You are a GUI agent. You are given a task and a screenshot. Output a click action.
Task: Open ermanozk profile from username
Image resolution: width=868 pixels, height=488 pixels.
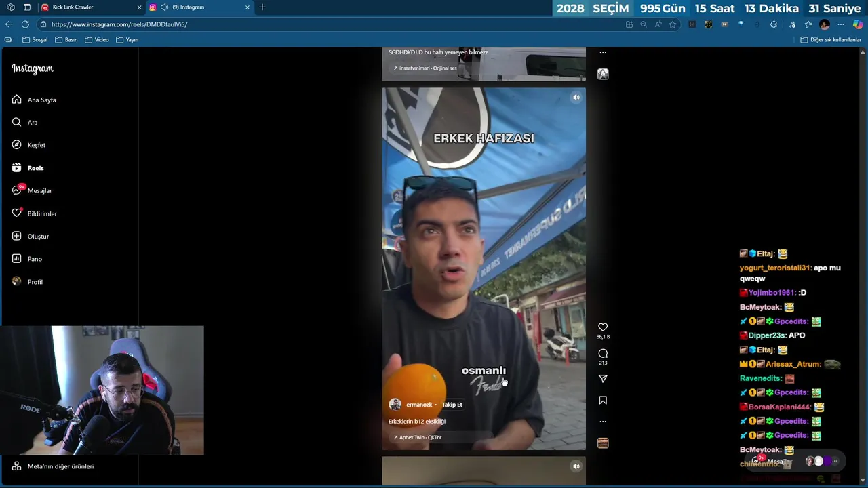[x=419, y=405]
